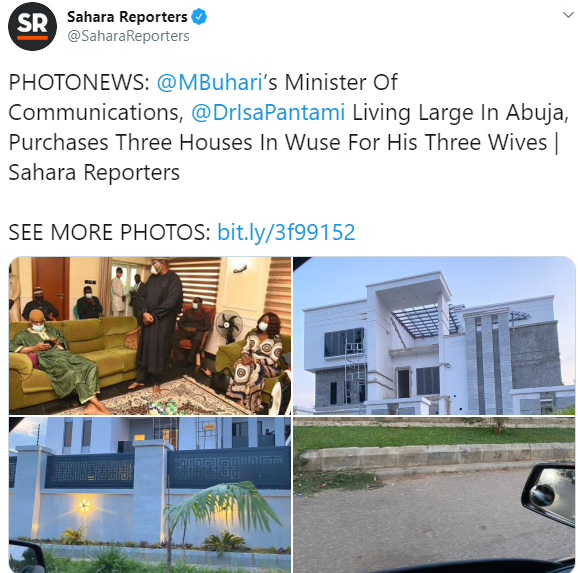Click the glowing wall light on fence
Screen dimensions: 578x573
[x=84, y=504]
